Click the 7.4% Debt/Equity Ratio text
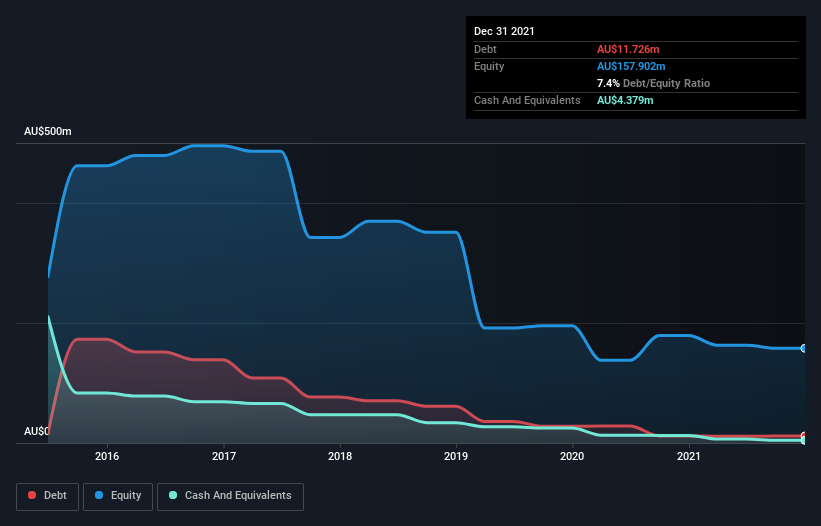The width and height of the screenshot is (821, 526). pos(653,83)
